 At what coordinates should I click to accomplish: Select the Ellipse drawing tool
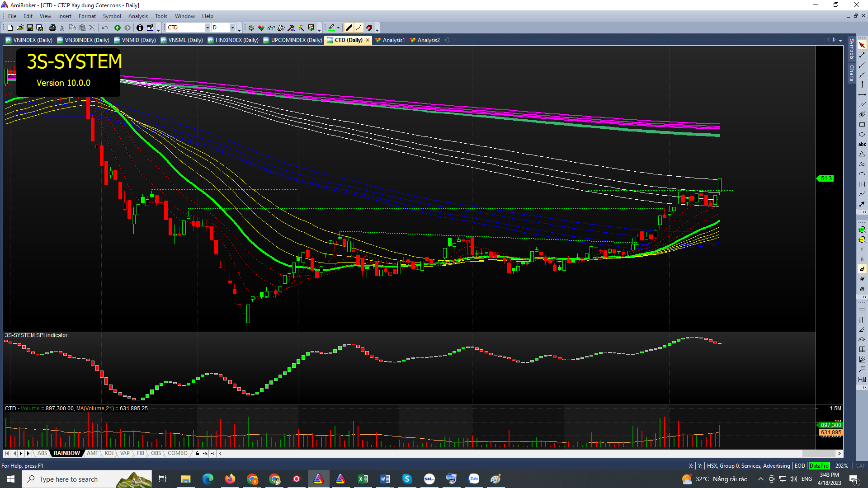862,135
